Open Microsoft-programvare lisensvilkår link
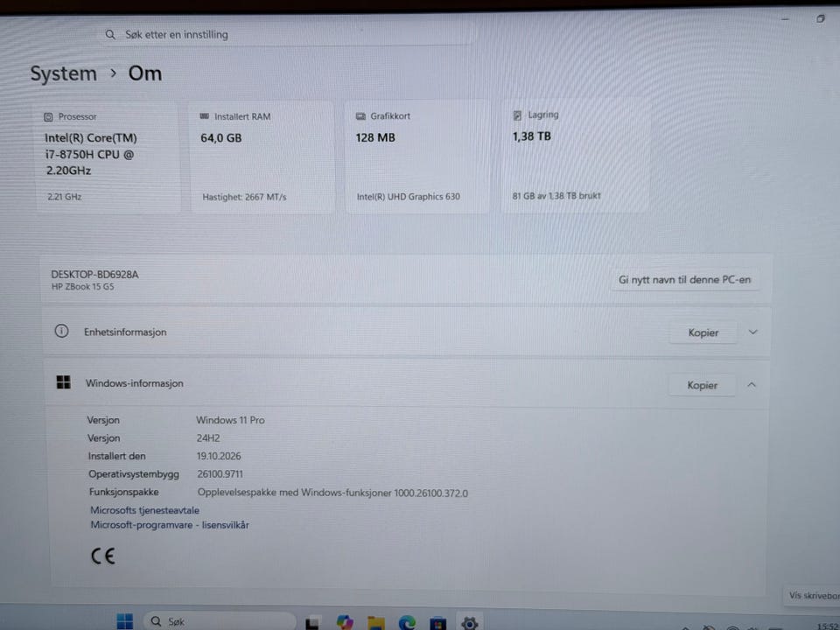 click(x=169, y=525)
